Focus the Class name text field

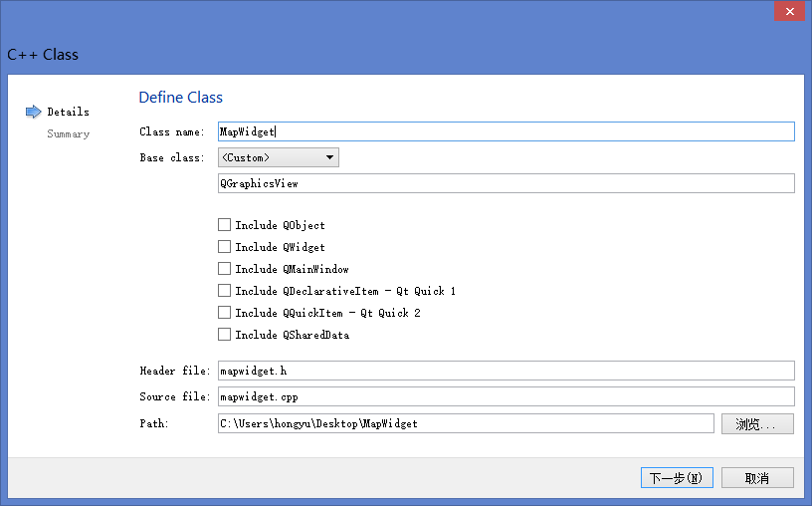pos(506,131)
